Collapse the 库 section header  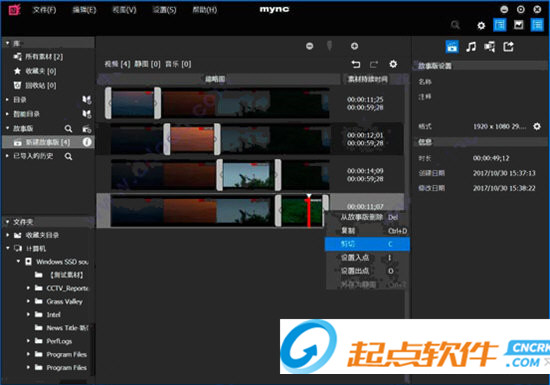(8, 43)
